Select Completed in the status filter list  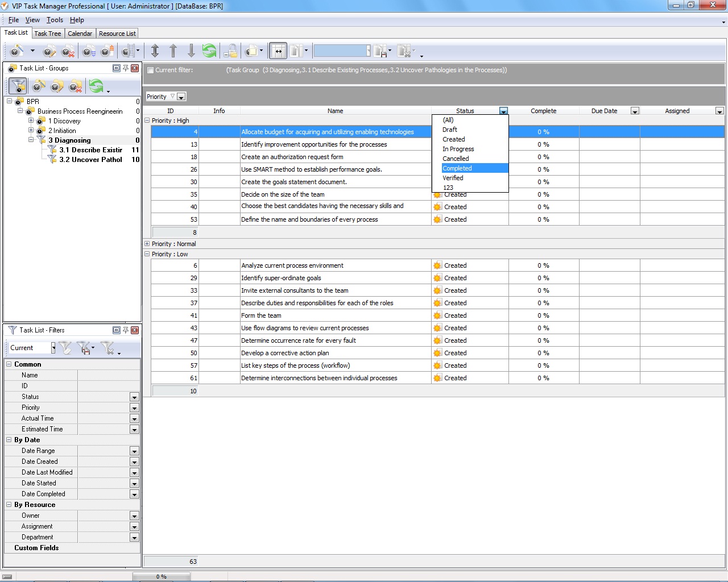pyautogui.click(x=457, y=168)
